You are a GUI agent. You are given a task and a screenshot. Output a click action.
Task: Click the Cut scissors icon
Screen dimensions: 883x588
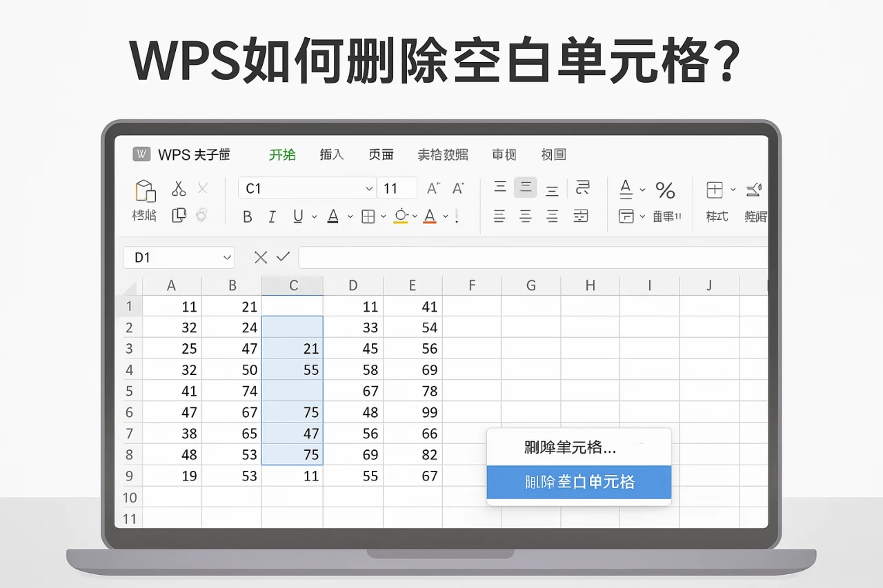point(179,187)
